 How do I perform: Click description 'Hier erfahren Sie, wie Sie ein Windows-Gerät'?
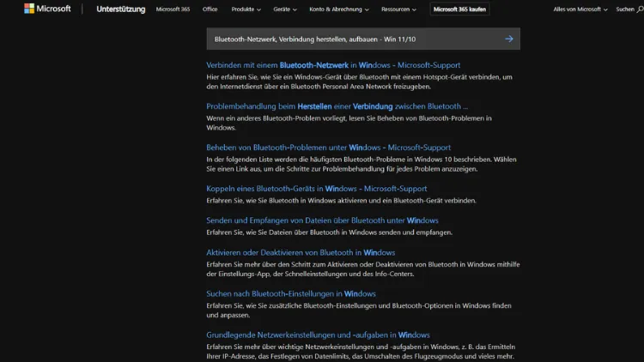coord(360,81)
